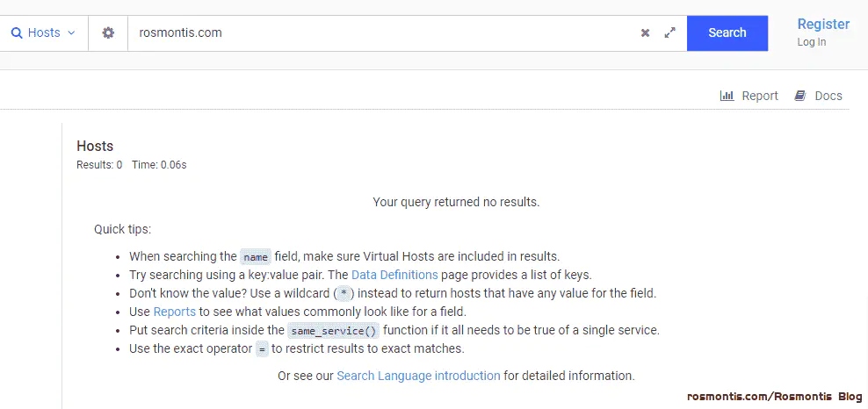Expand the search box with arrows icon

[669, 33]
